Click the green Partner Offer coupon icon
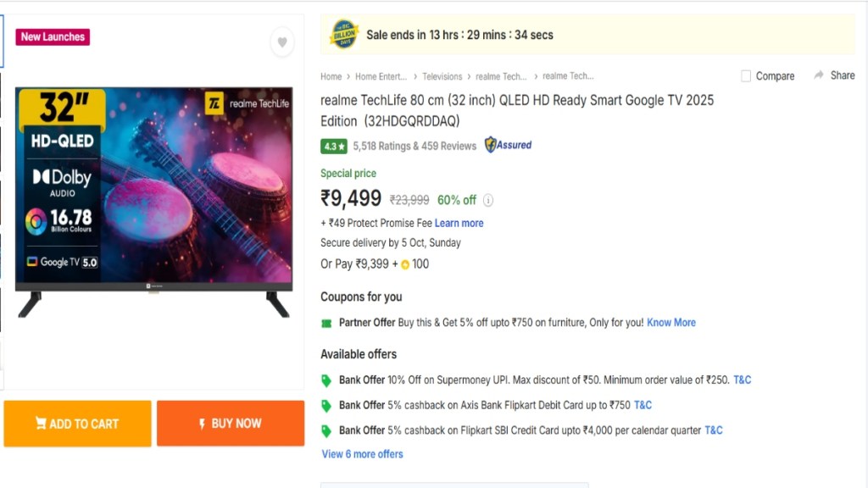Viewport: 868px width, 488px height. (x=326, y=323)
